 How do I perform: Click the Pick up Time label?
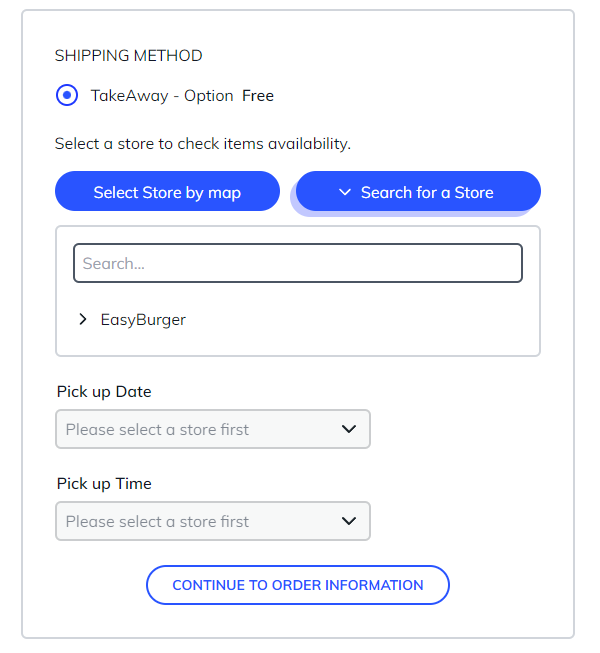point(104,483)
